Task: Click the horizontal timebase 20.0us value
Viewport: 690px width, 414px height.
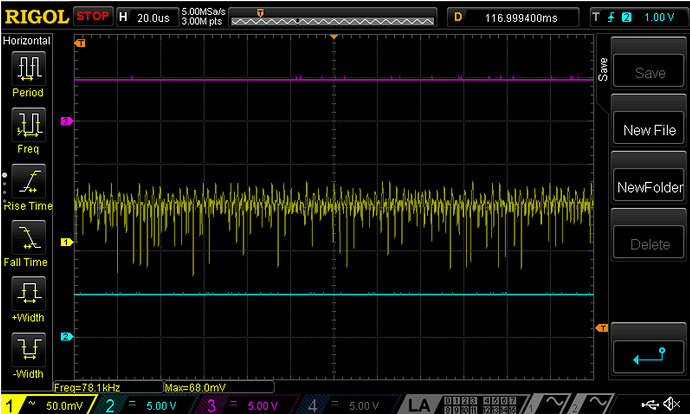Action: click(x=153, y=18)
